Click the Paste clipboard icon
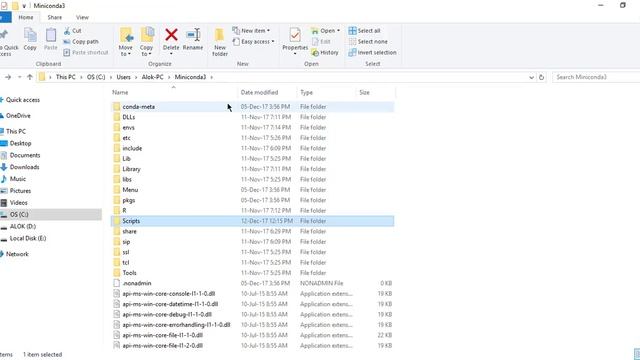Viewport: 640px width, 360px height. (x=51, y=36)
